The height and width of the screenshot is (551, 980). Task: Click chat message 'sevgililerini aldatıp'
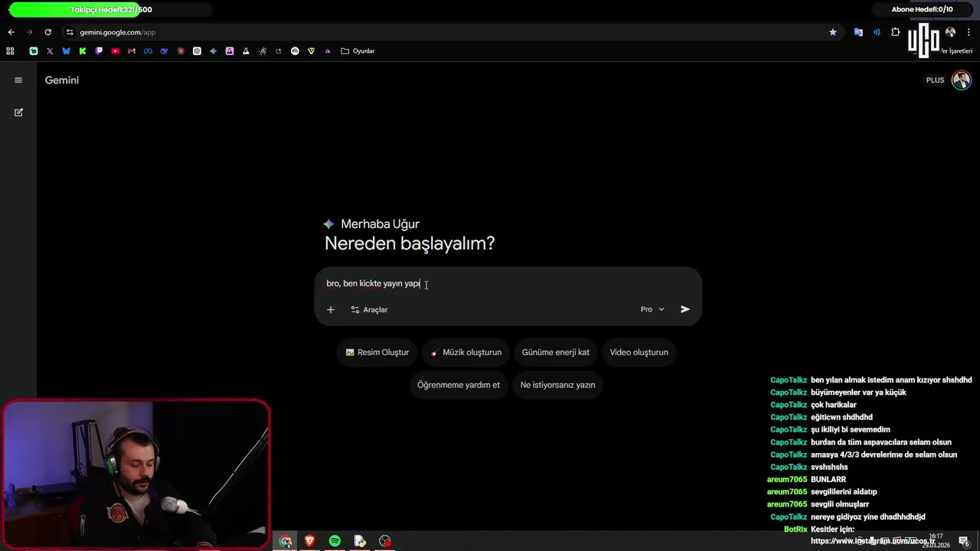(x=844, y=491)
